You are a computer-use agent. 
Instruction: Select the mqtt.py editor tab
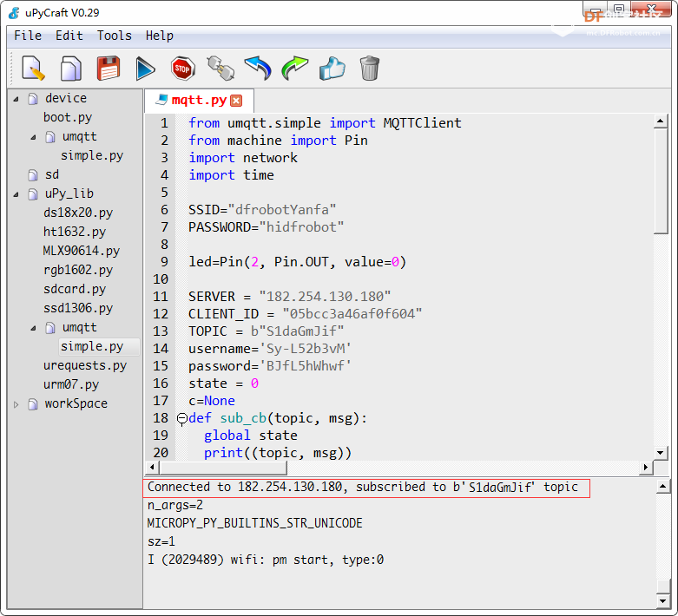click(x=199, y=101)
